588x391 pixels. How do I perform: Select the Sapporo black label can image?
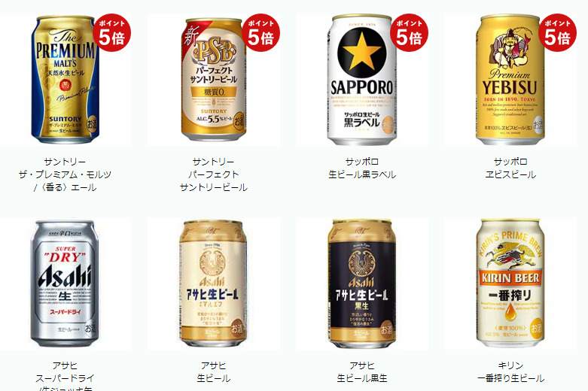(x=362, y=80)
